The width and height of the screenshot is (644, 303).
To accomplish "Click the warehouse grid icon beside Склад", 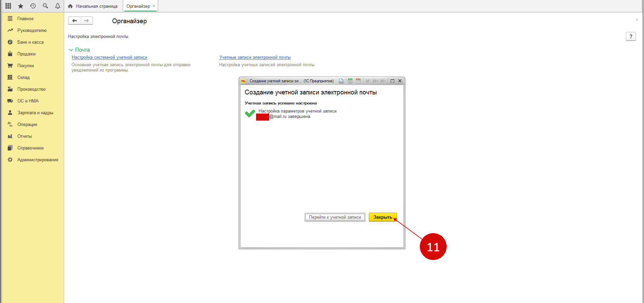I will point(10,77).
